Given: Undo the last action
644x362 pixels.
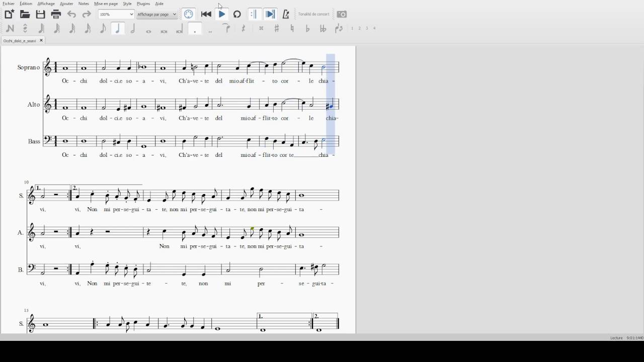Looking at the screenshot, I should (x=72, y=15).
